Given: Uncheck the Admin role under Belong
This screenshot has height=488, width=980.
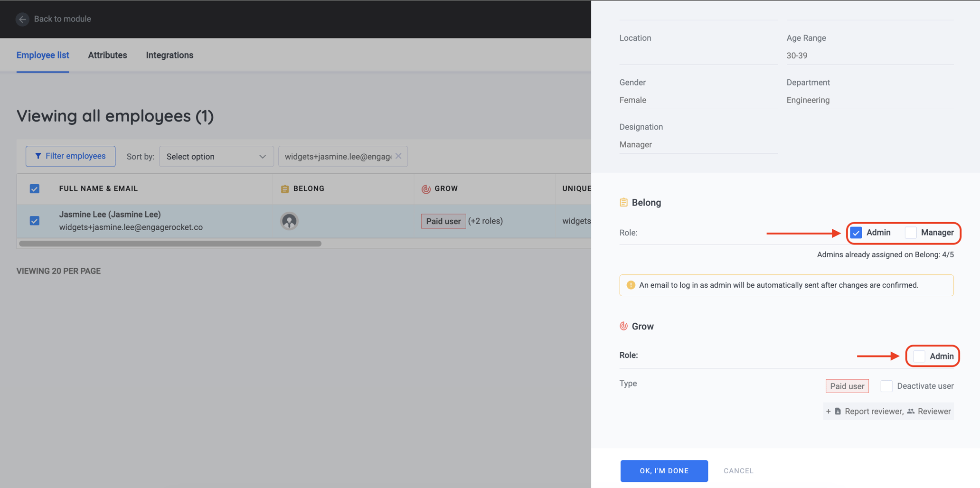Looking at the screenshot, I should [x=856, y=233].
